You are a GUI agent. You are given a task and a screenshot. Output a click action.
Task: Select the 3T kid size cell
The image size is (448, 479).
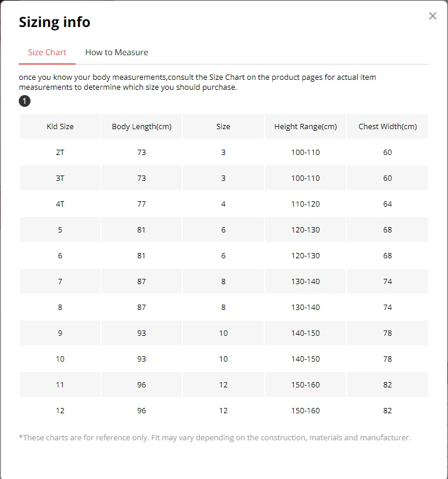pos(60,178)
